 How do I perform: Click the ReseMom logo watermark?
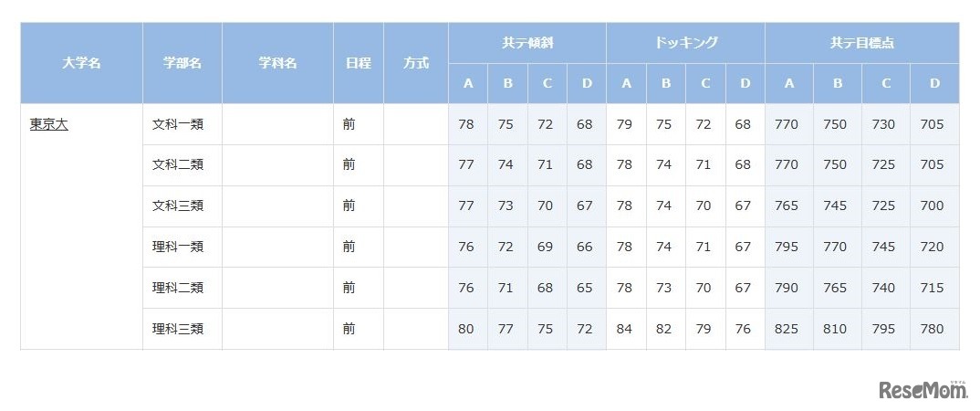[x=922, y=390]
